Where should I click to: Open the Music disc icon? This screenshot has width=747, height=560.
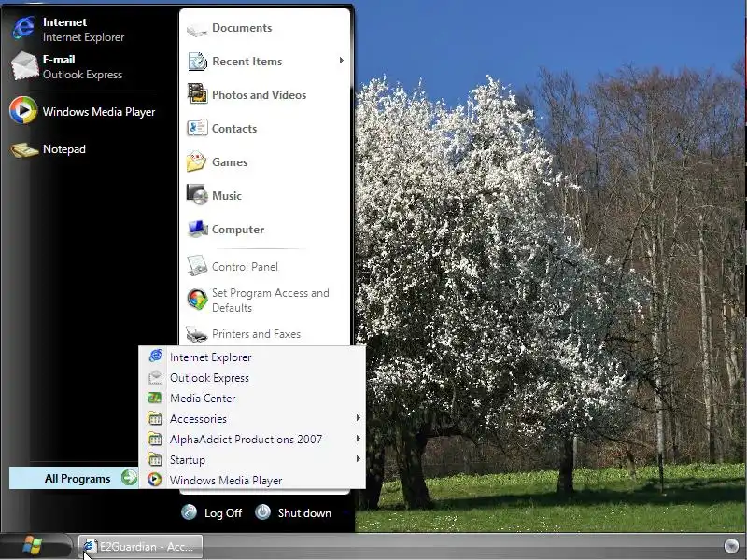pos(197,194)
